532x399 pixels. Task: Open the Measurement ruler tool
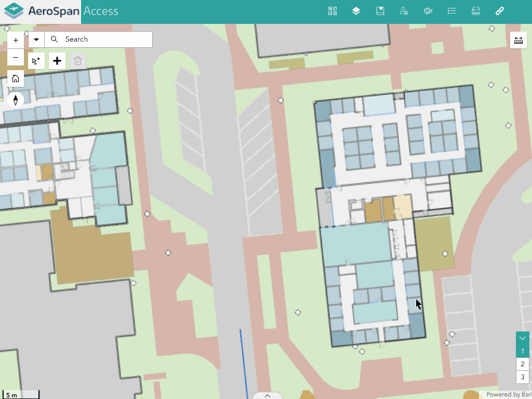(518, 41)
